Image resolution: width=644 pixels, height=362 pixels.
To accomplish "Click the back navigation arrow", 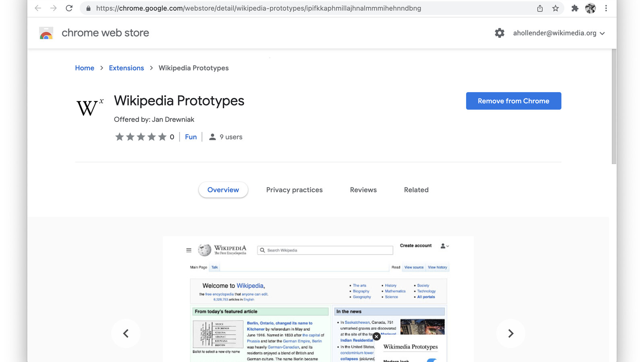I will [37, 8].
